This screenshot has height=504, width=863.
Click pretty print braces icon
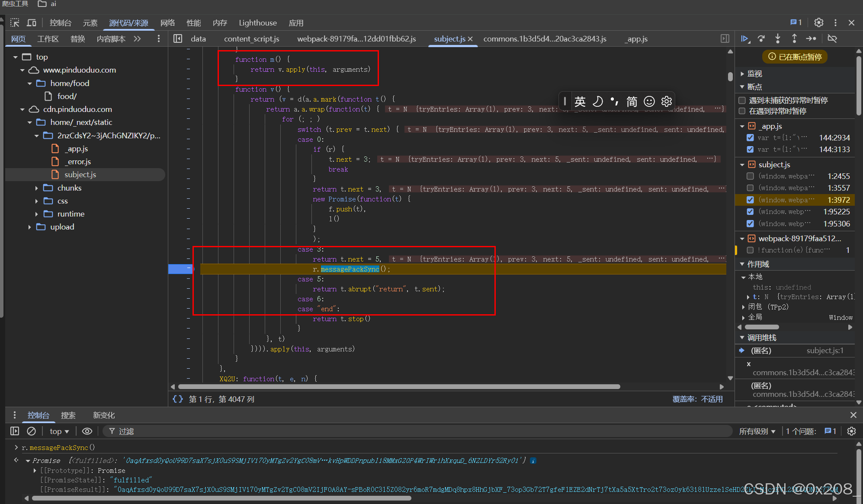point(178,399)
